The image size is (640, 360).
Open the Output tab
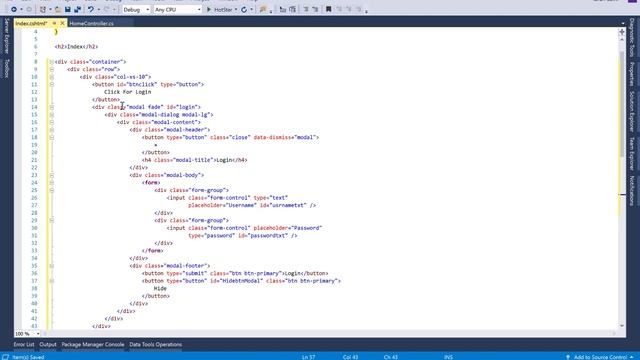pyautogui.click(x=48, y=344)
